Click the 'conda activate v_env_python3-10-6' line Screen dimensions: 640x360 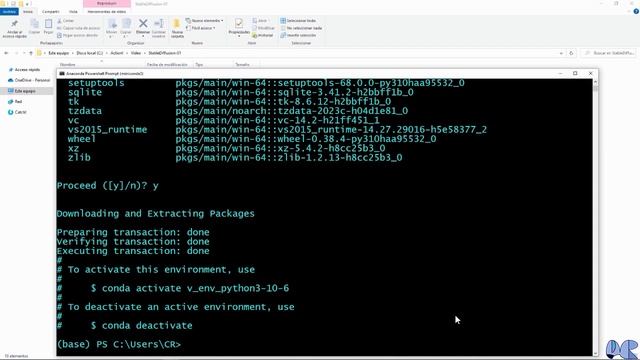coord(190,288)
